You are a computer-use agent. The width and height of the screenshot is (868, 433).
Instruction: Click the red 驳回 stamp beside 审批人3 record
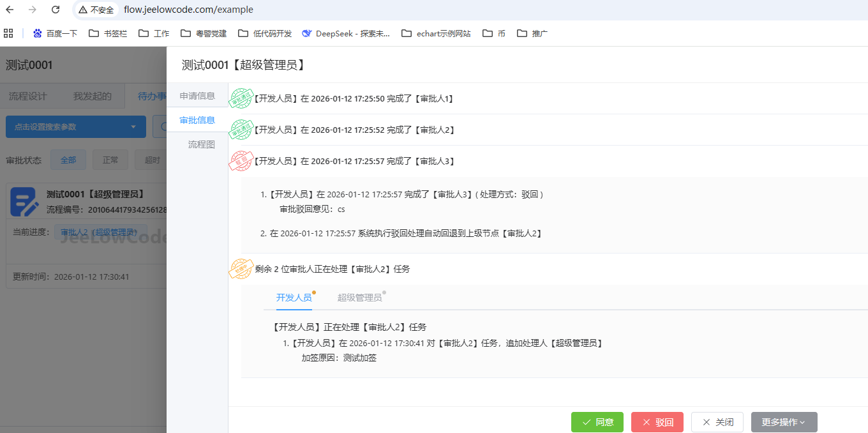[x=241, y=162]
